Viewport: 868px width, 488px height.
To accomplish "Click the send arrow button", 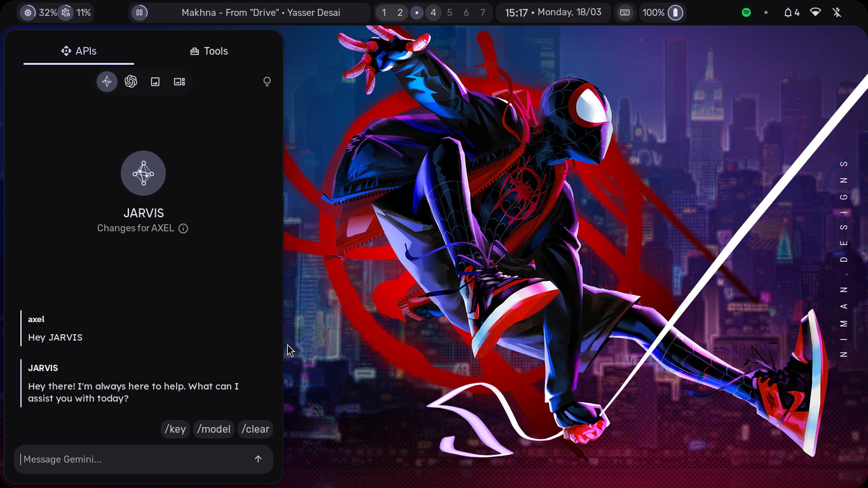I will pyautogui.click(x=258, y=459).
